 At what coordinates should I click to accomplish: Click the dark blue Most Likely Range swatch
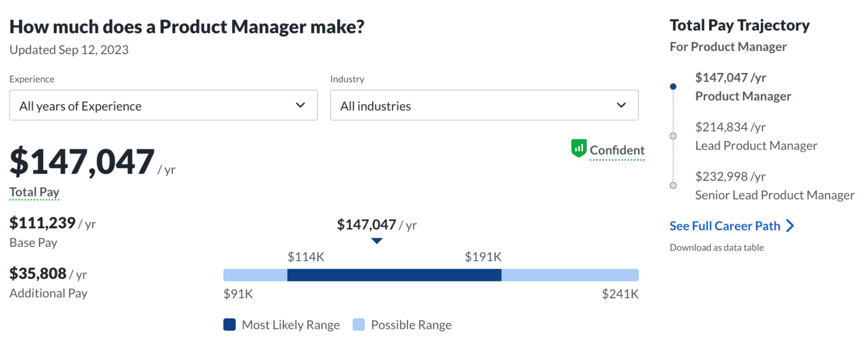point(229,325)
